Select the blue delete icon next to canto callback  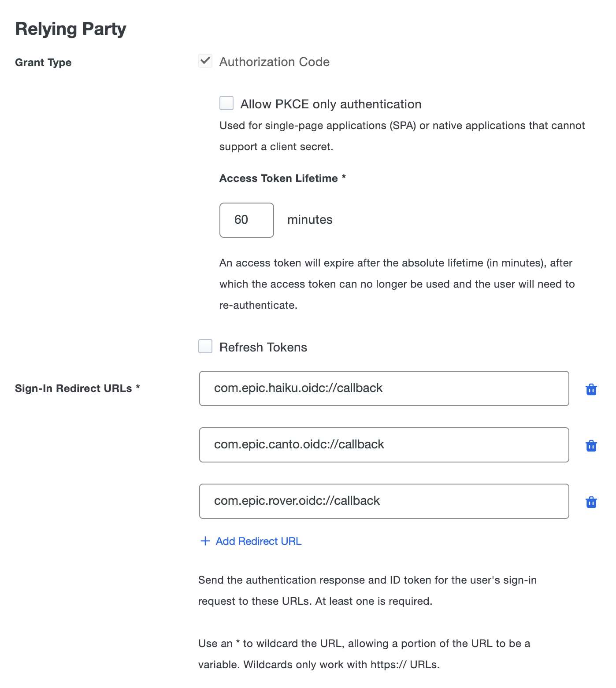591,445
